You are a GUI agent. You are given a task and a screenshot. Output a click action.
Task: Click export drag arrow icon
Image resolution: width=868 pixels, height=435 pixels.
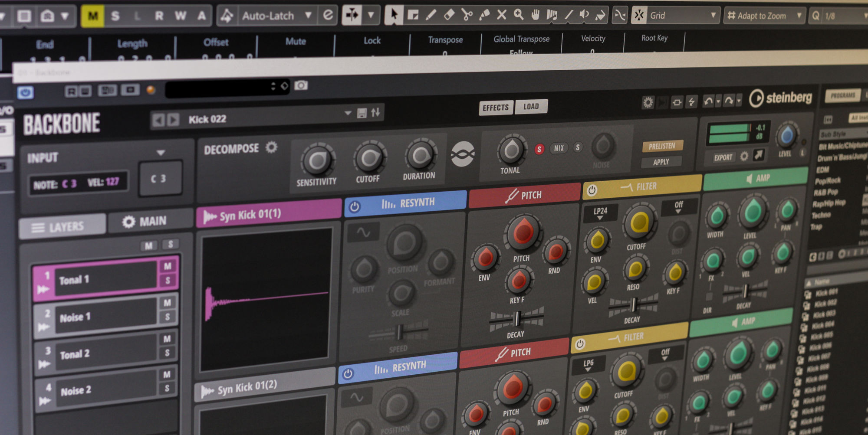pos(758,154)
